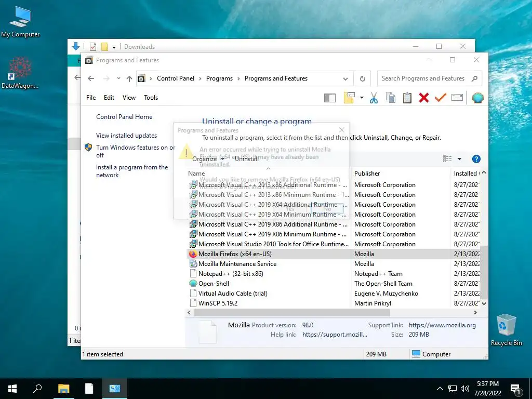Open the Organize dropdown
This screenshot has height=399, width=532.
coord(208,159)
